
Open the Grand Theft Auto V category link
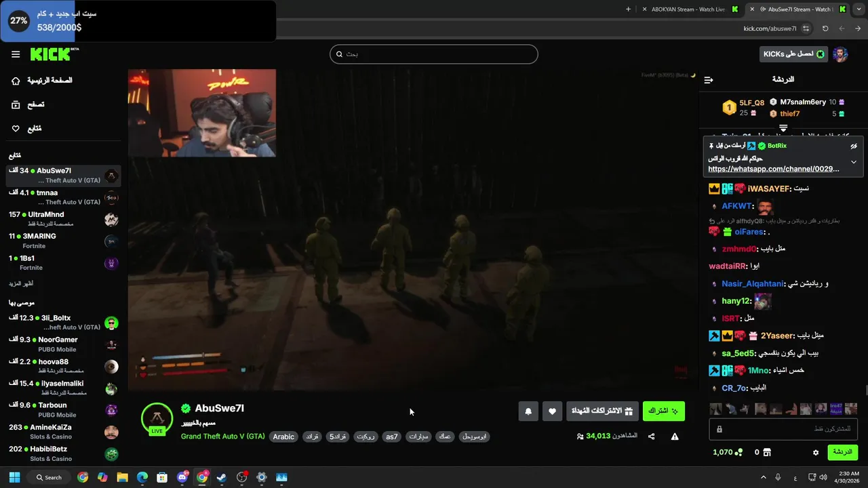222,436
